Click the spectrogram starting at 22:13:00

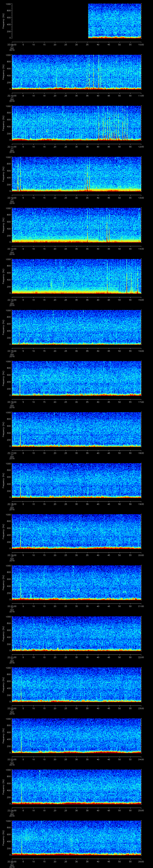(x=76, y=225)
